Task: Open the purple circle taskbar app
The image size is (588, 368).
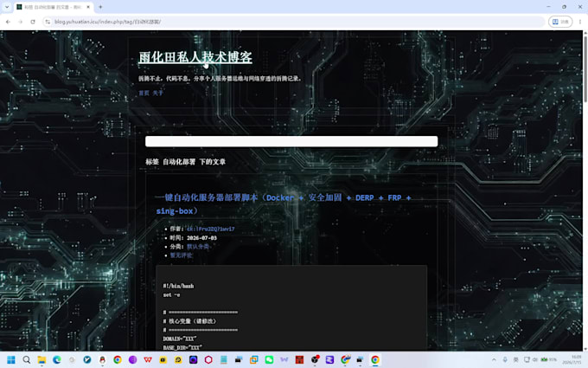Action: point(132,359)
